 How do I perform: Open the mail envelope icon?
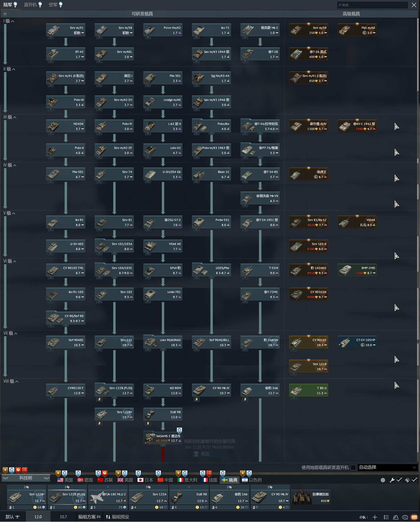point(414,517)
